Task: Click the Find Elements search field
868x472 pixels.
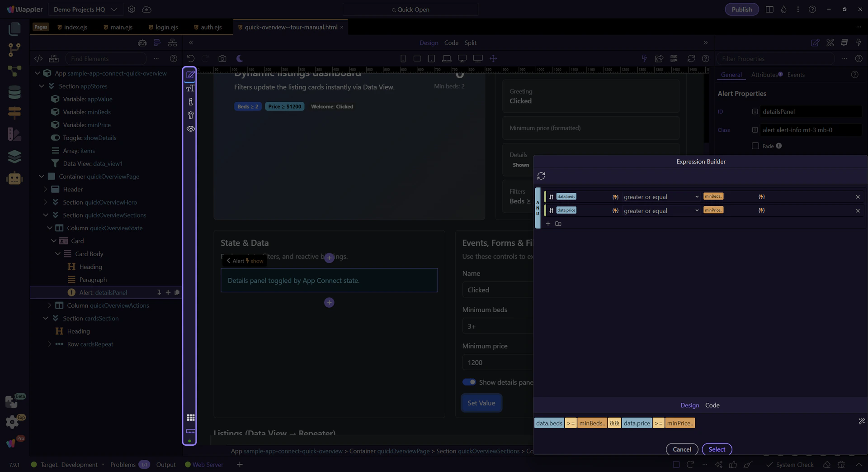Action: (x=106, y=58)
